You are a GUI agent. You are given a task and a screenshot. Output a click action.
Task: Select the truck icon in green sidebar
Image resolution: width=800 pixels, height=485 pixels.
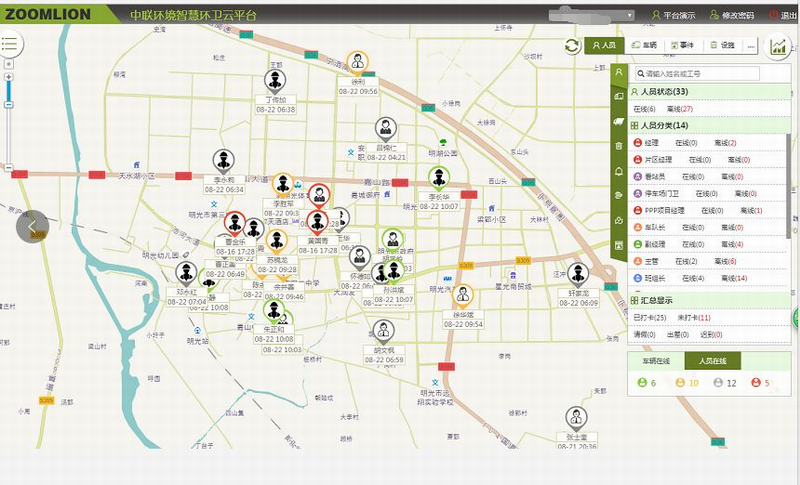[x=619, y=121]
